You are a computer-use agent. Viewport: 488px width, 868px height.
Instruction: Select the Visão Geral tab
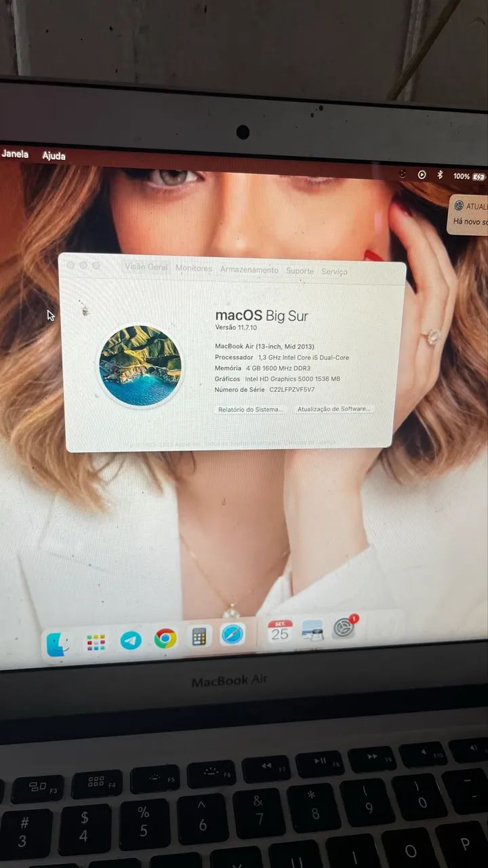(146, 267)
